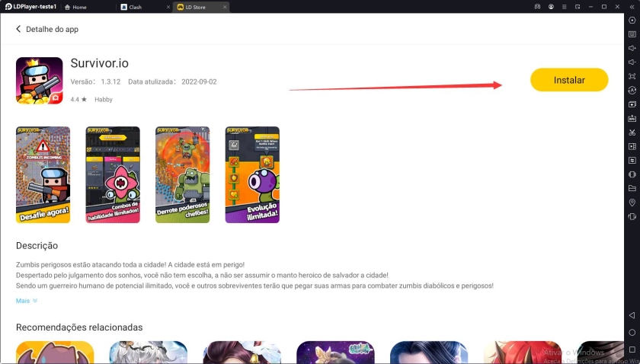640x364 pixels.
Task: Open the hamburger menu in title bar
Action: (x=564, y=7)
